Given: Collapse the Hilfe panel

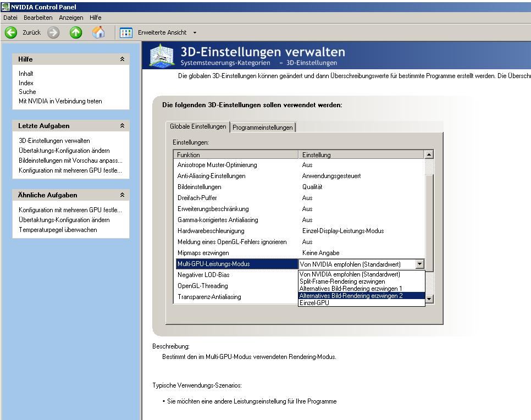Looking at the screenshot, I should (122, 59).
